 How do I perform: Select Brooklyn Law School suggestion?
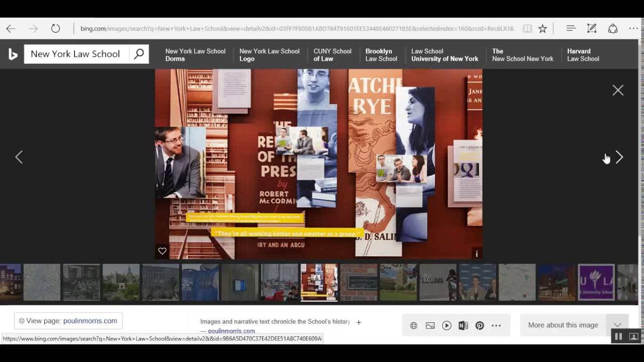point(381,55)
